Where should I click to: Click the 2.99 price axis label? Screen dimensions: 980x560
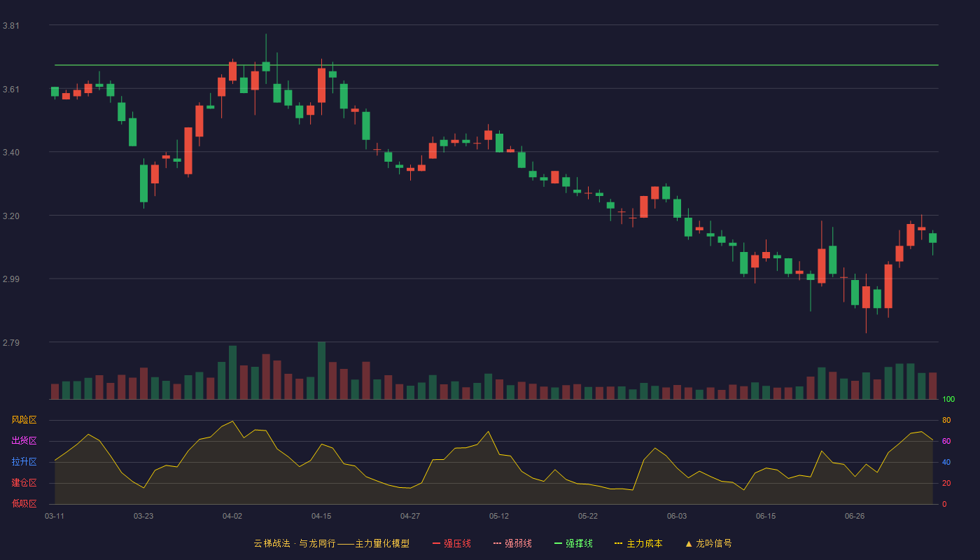click(11, 279)
